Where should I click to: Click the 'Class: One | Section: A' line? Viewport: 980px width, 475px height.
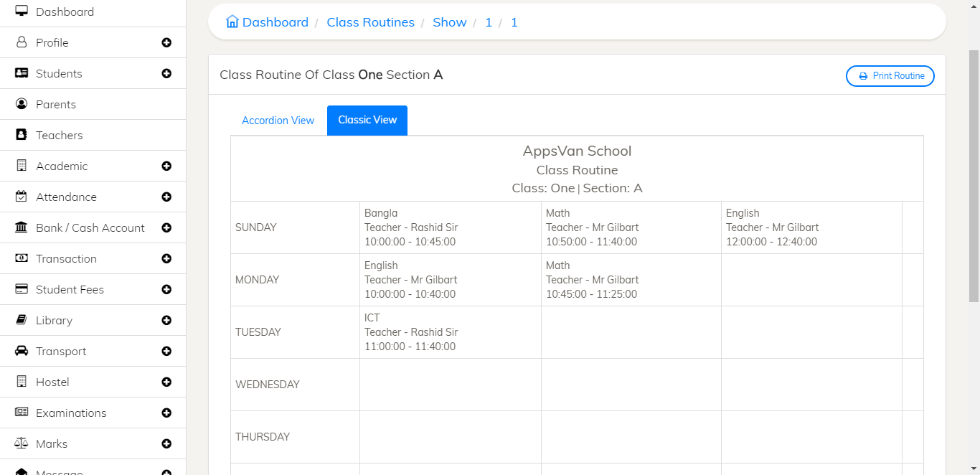point(577,188)
